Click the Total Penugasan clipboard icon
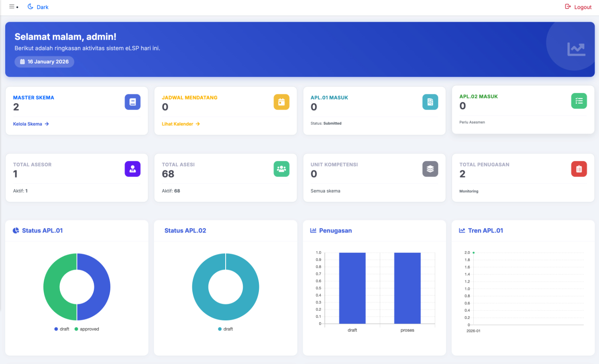Viewport: 599px width, 364px height. pyautogui.click(x=579, y=169)
